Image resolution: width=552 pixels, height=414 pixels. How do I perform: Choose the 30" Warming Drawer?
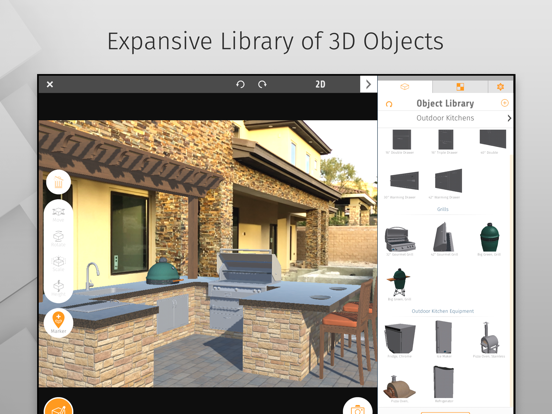point(404,183)
